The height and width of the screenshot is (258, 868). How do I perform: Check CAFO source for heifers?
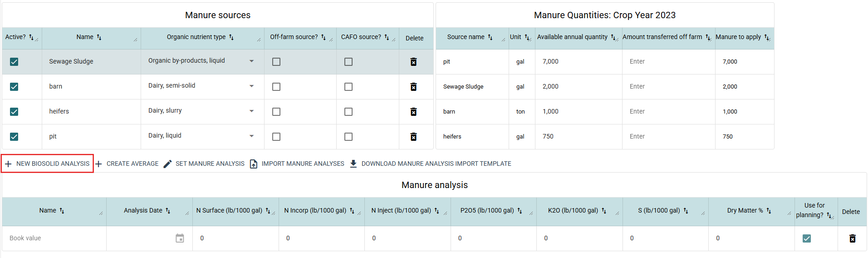(348, 112)
